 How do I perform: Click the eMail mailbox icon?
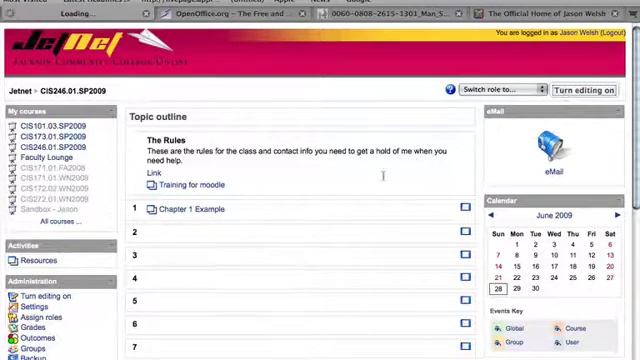(553, 146)
